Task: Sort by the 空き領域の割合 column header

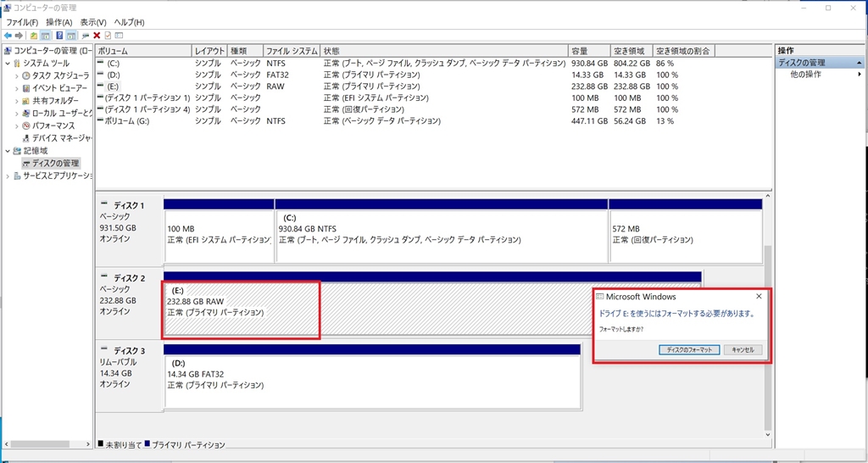Action: pyautogui.click(x=684, y=51)
